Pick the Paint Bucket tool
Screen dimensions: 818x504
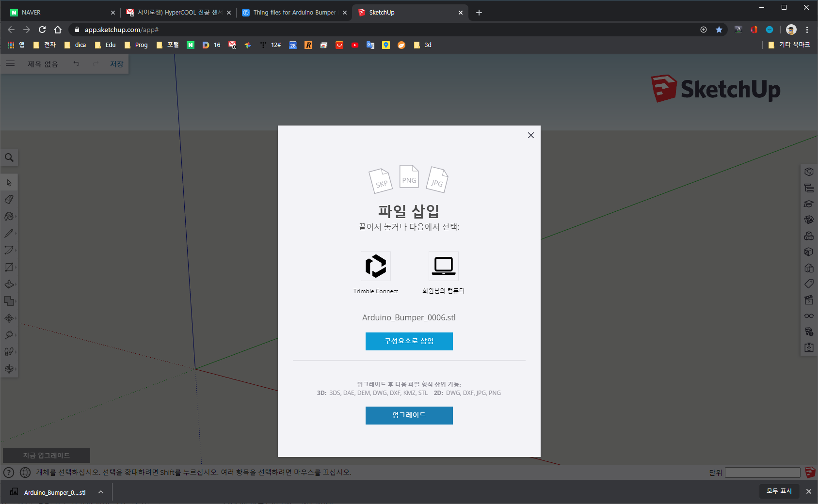click(9, 217)
